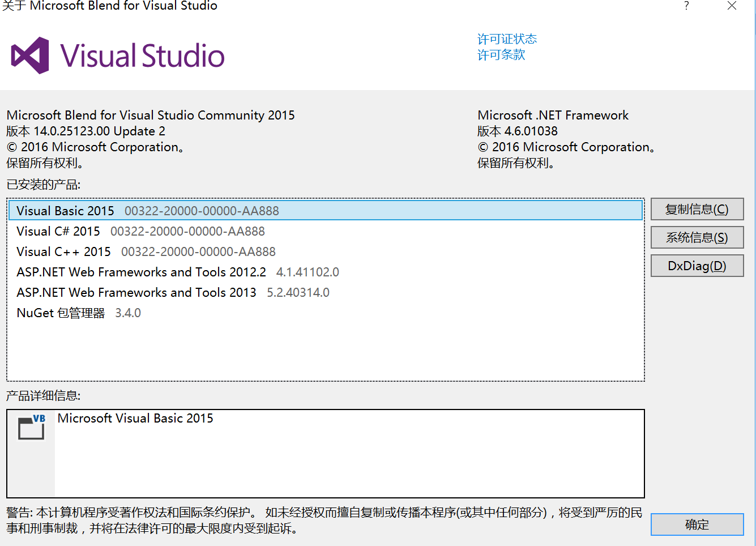Select ASP.NET Web Frameworks and Tools 2012.2
Image resolution: width=756 pixels, height=546 pixels.
326,272
